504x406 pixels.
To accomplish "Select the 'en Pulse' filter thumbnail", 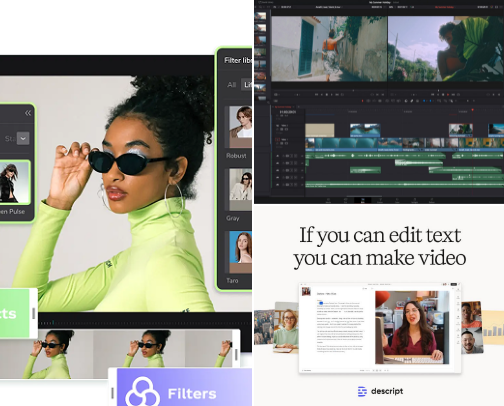I will (x=15, y=182).
